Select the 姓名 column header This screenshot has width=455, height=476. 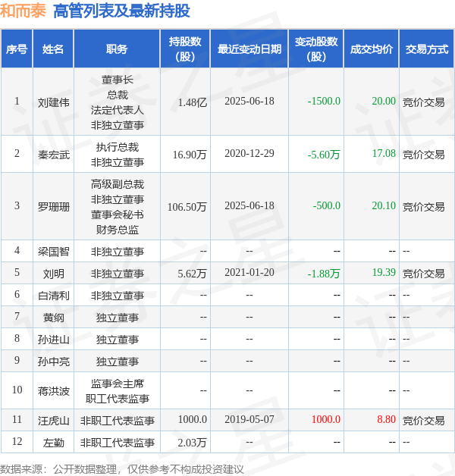coord(53,49)
